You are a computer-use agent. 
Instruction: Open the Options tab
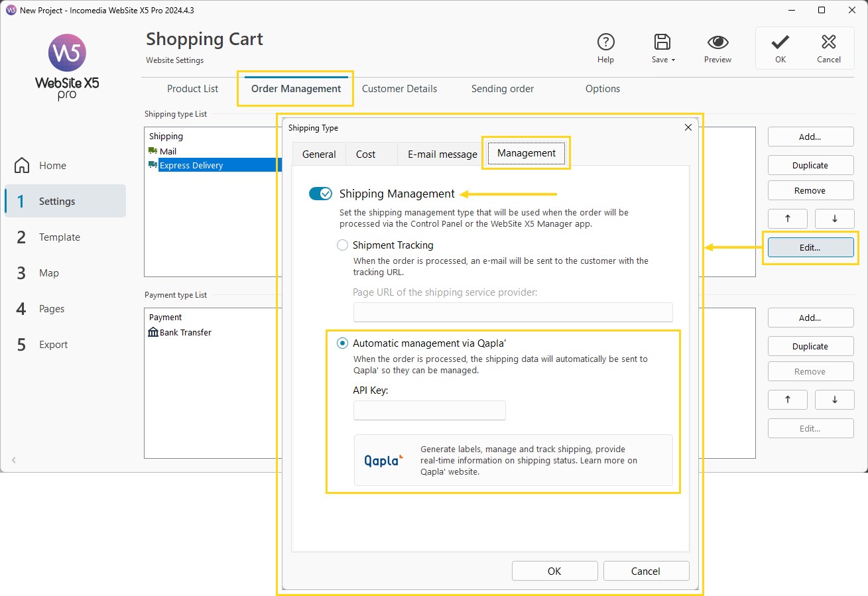[603, 89]
